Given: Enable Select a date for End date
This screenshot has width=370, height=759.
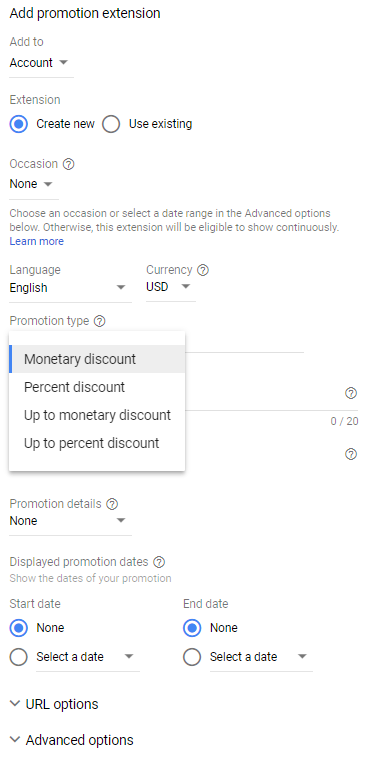Looking at the screenshot, I should pyautogui.click(x=192, y=657).
